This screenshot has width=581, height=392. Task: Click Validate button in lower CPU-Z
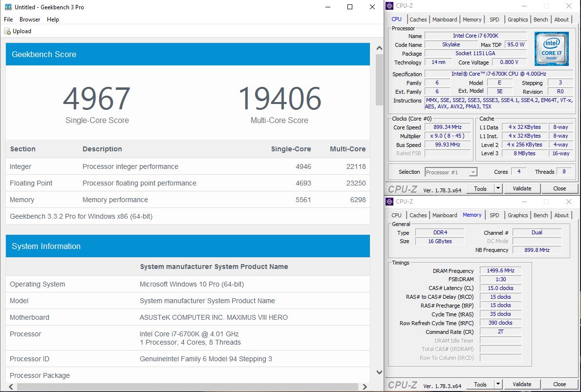point(522,385)
